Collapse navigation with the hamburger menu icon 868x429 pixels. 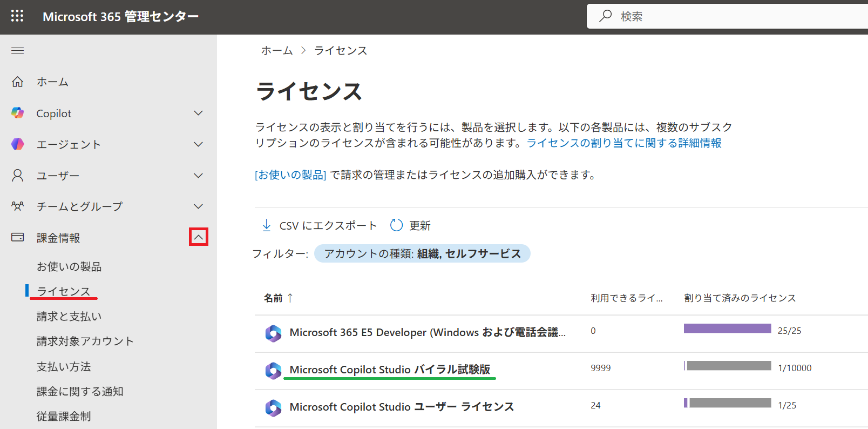pyautogui.click(x=17, y=51)
